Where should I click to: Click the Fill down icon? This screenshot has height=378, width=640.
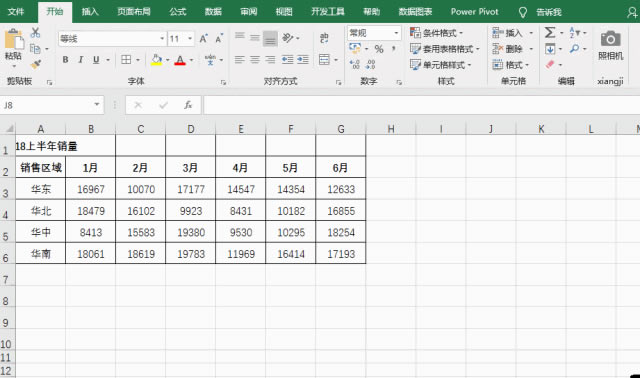point(550,49)
